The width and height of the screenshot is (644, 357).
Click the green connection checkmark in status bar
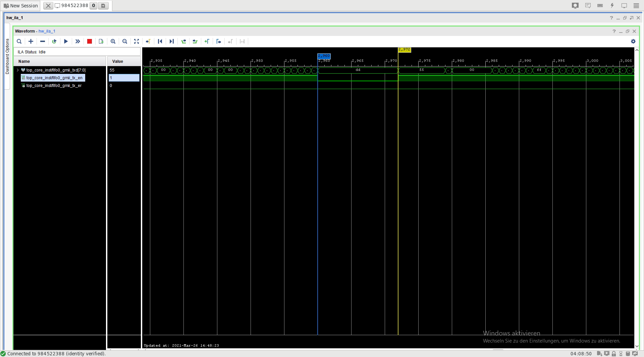[x=3, y=354]
